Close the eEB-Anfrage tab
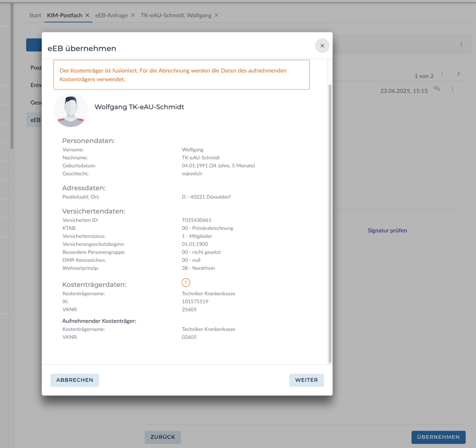Viewport: 476px width, 448px height. coord(133,15)
